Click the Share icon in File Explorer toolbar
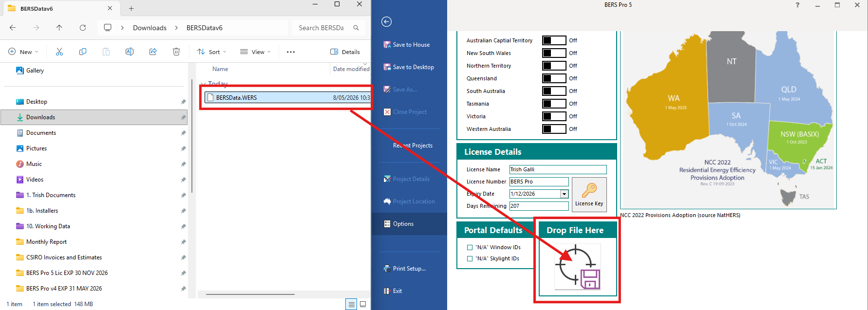The height and width of the screenshot is (310, 868). 153,52
